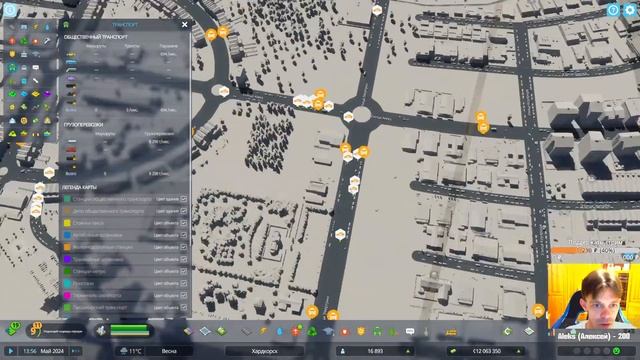Screen dimensions: 640x360
Task: Open the Education graduation cap build menu
Action: pyautogui.click(x=329, y=331)
